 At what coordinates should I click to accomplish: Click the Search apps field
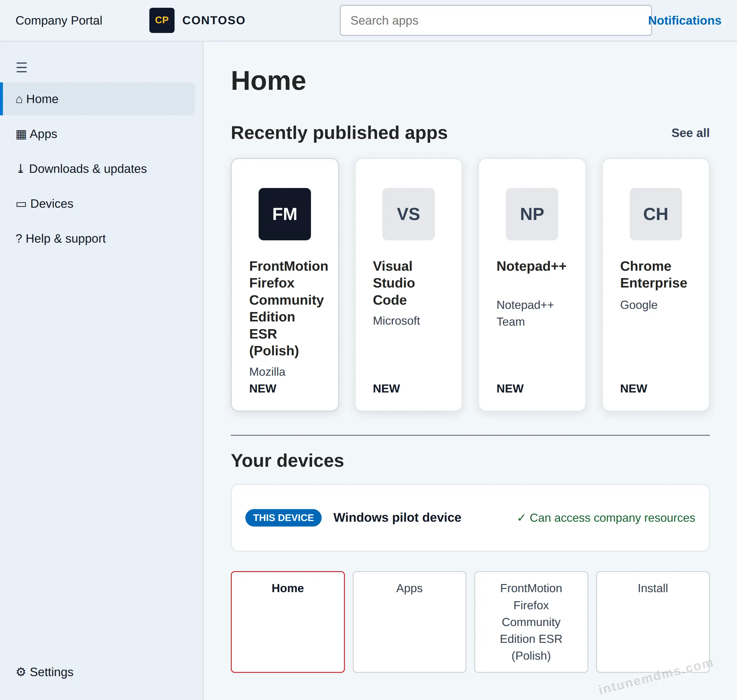(496, 20)
